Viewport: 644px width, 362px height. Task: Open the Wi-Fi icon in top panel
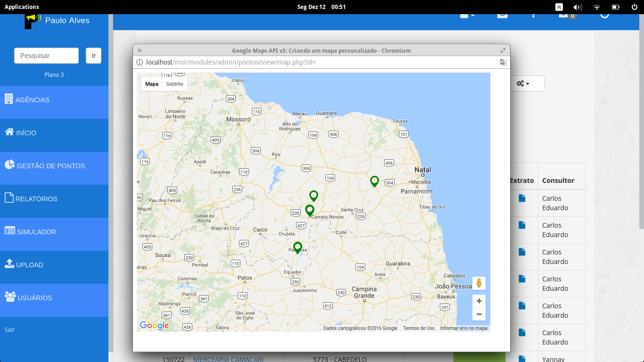point(597,7)
